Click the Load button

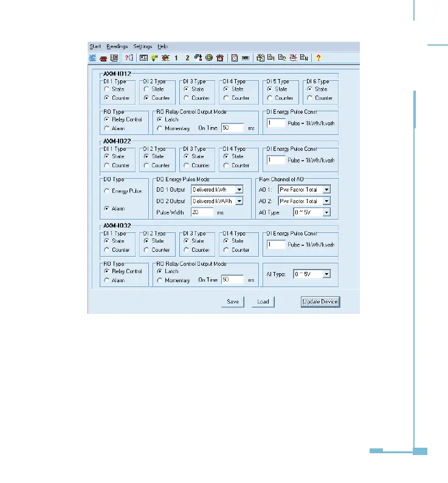pos(263,302)
